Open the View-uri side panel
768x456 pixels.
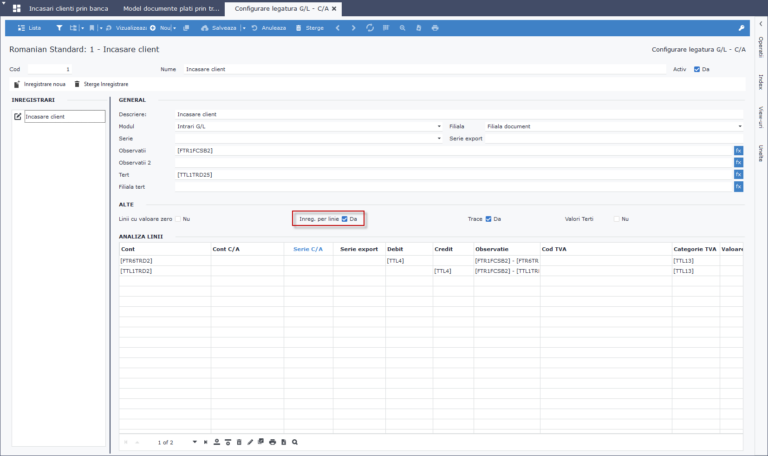(x=761, y=117)
